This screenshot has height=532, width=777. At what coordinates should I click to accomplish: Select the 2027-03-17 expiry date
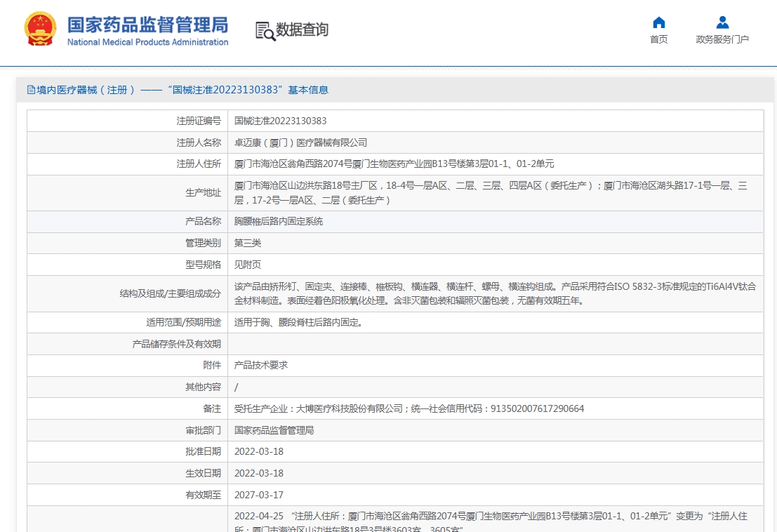259,495
